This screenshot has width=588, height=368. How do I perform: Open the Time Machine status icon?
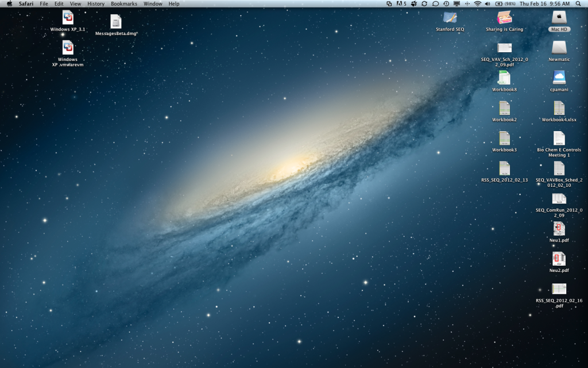[446, 4]
